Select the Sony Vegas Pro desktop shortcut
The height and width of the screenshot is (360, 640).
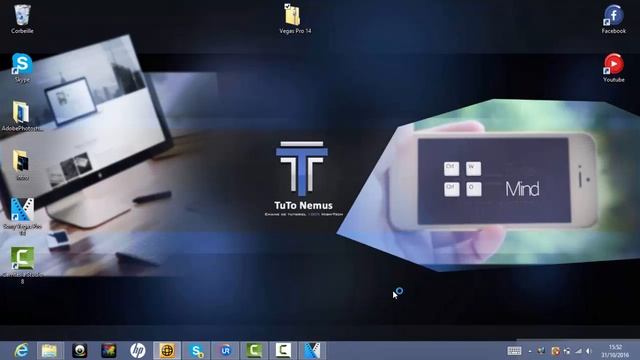22,216
